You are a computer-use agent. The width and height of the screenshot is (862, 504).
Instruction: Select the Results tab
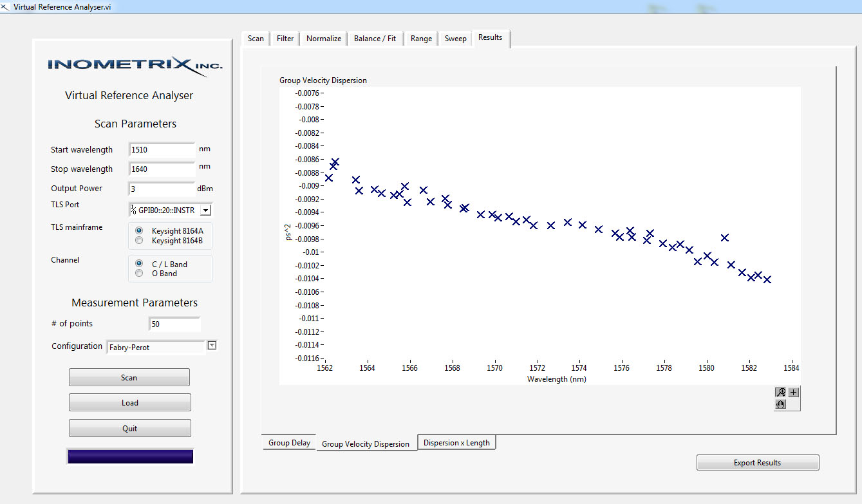[x=490, y=37]
